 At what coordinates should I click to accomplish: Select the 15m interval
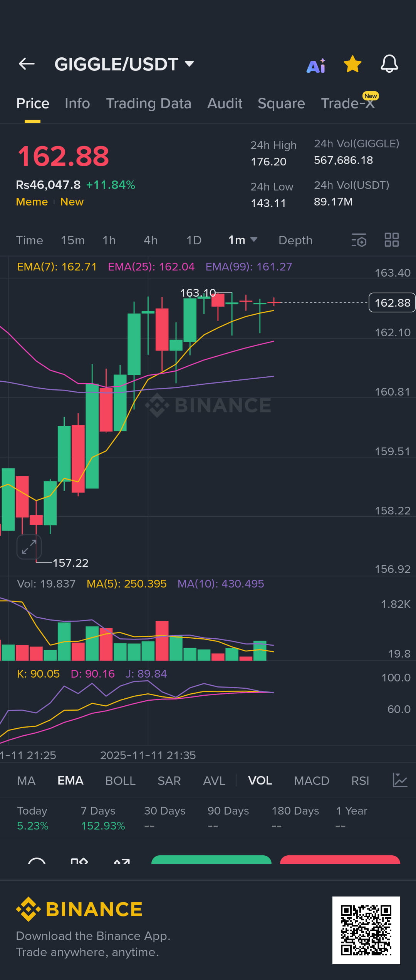[73, 240]
